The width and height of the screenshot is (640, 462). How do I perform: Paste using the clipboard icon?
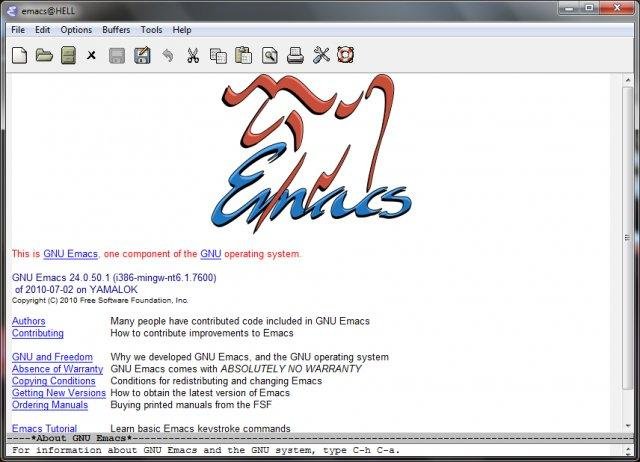(243, 55)
